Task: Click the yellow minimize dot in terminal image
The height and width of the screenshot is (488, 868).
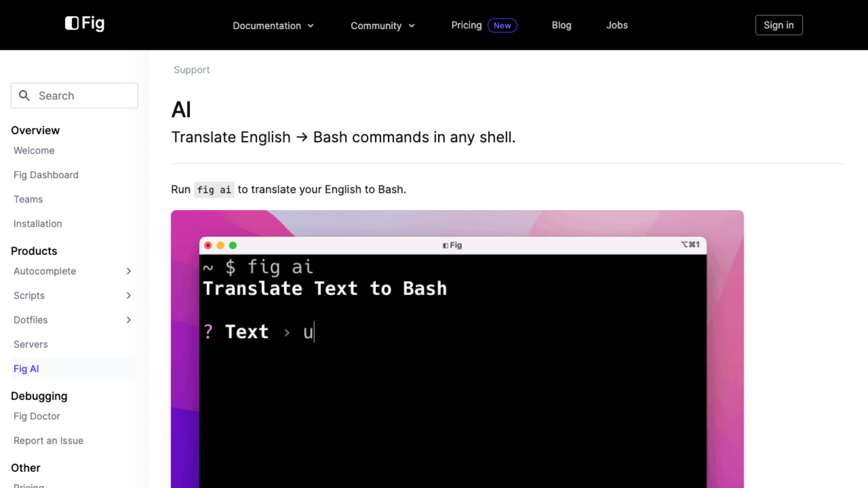Action: pyautogui.click(x=220, y=246)
